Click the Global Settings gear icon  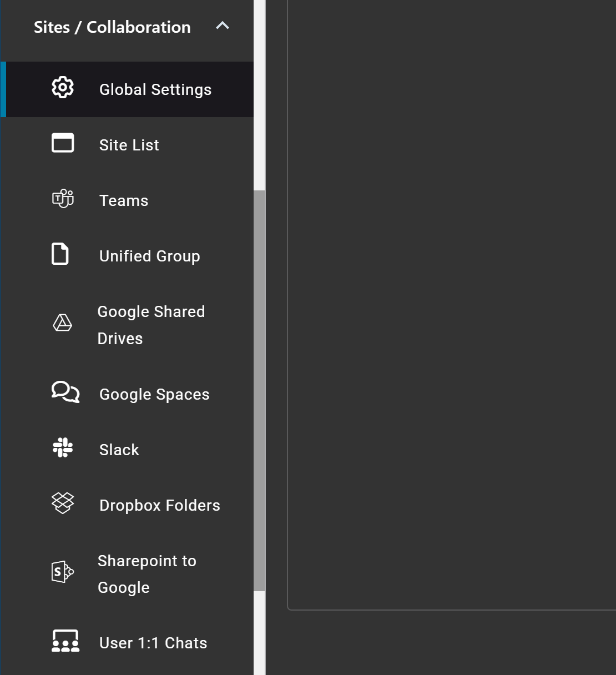click(x=63, y=88)
